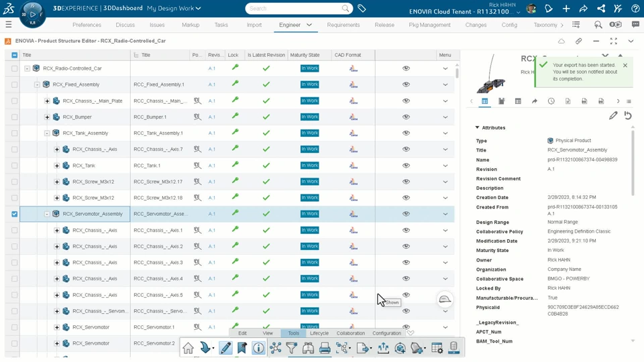Viewport: 644px width, 362px height.
Task: Check the RCX_Bumper row checkbox
Action: [14, 117]
